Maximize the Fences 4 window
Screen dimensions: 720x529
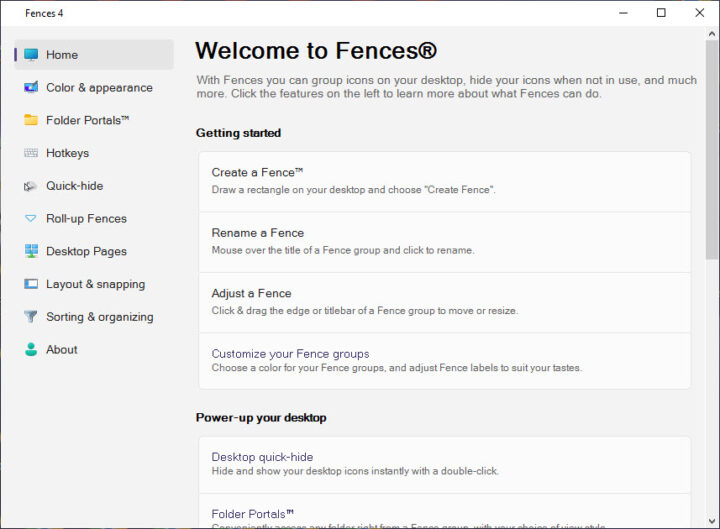(x=661, y=13)
